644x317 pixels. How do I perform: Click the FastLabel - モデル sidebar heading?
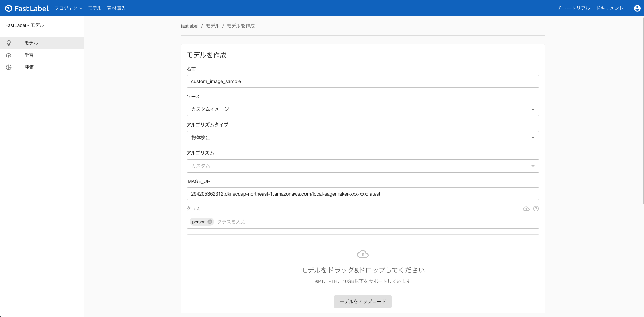click(x=25, y=25)
